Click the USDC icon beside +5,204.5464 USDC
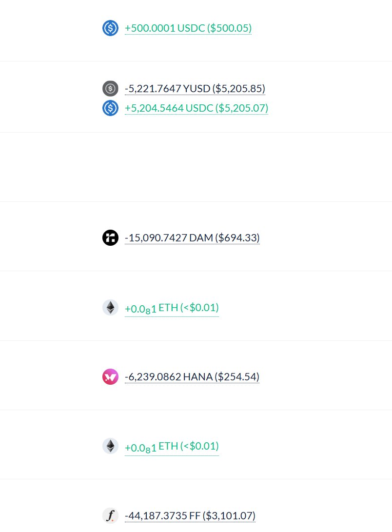The height and width of the screenshot is (532, 392). [x=110, y=108]
